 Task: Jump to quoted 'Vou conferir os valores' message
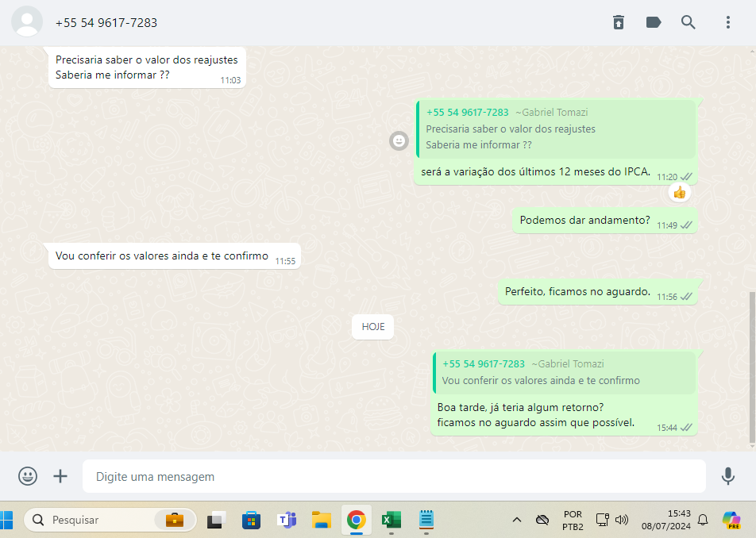[x=564, y=373]
